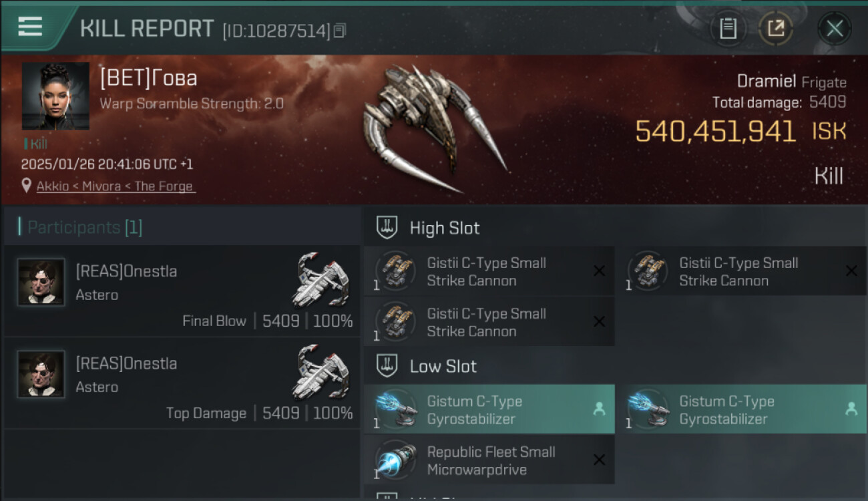Screen dimensions: 868x501
Task: Click Astero ship icon in Final Blow row
Action: [322, 279]
